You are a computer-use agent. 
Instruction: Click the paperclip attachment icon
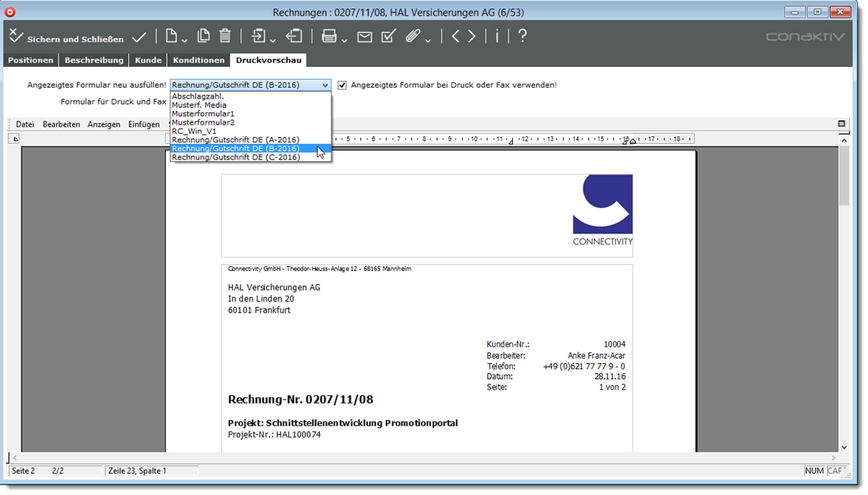(412, 36)
